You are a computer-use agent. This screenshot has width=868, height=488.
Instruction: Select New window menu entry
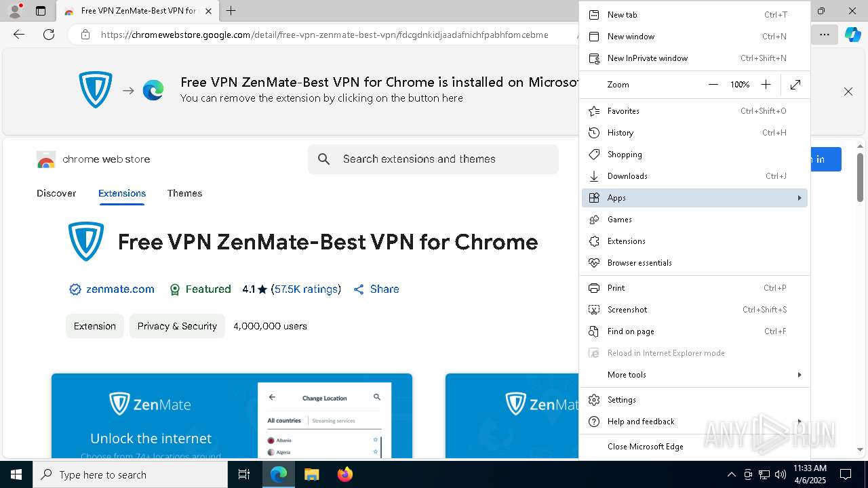[x=694, y=37]
